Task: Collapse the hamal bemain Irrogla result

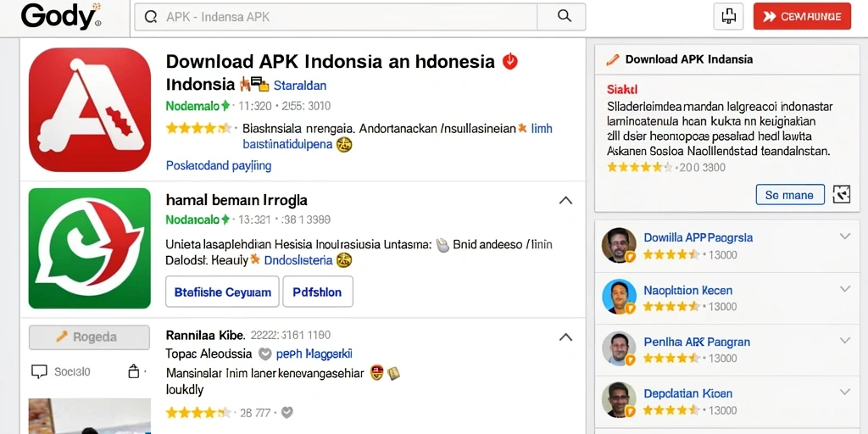Action: pos(565,200)
